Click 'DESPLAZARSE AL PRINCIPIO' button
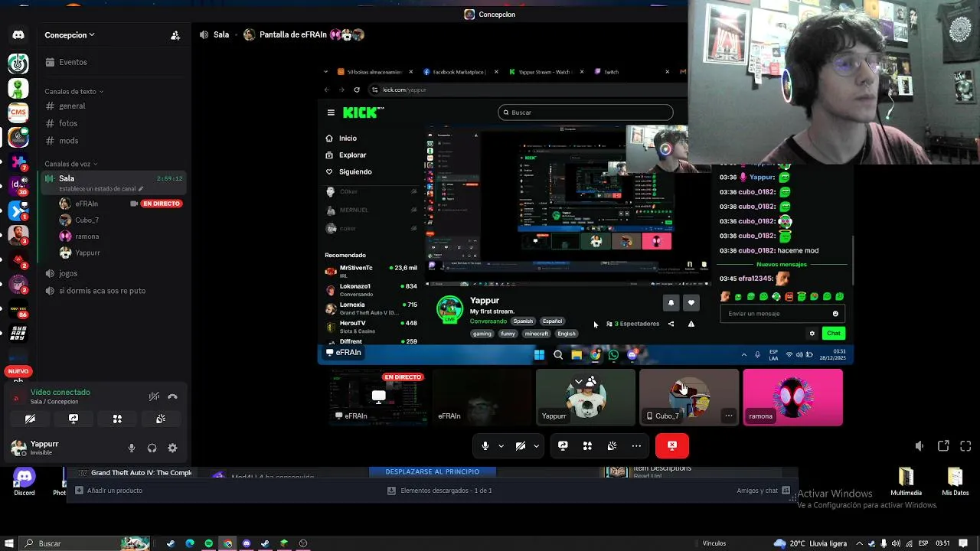The height and width of the screenshot is (551, 980). pyautogui.click(x=433, y=472)
